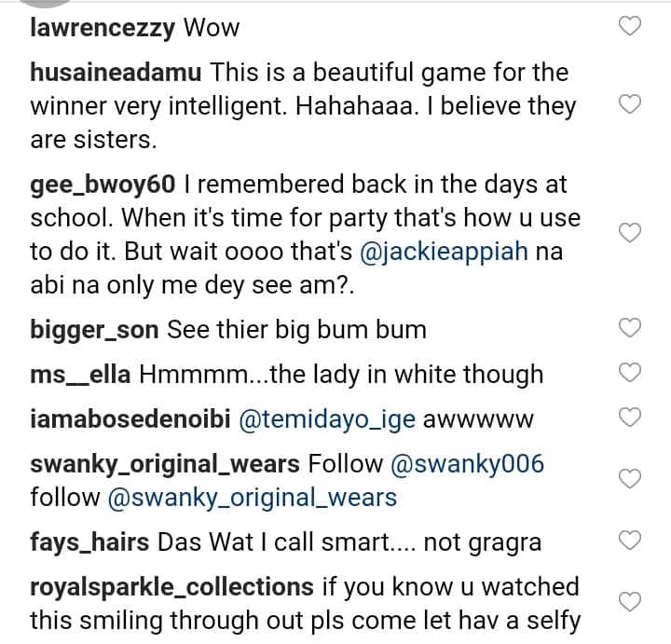Image resolution: width=671 pixels, height=644 pixels.
Task: View lawrencezzy's profile
Action: click(103, 28)
